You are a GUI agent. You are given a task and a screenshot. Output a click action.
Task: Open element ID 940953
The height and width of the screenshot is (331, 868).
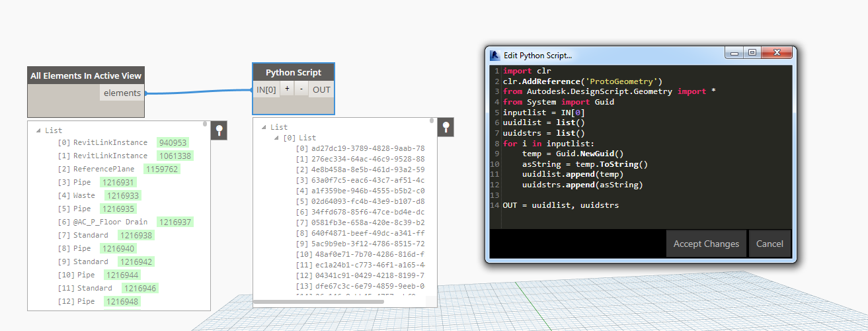click(x=173, y=142)
